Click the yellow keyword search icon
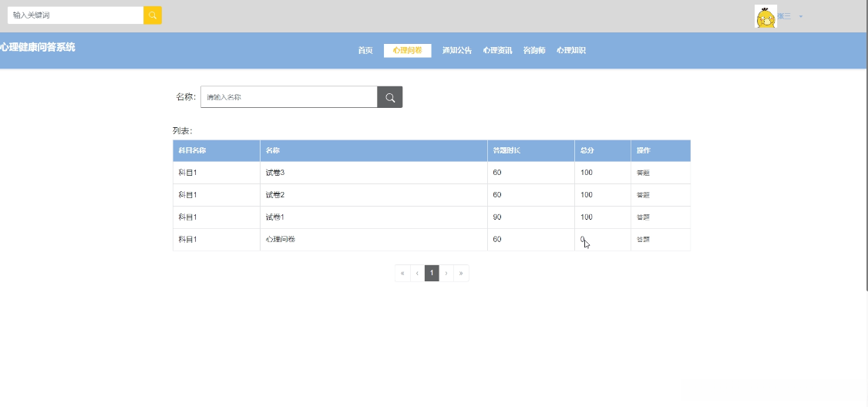This screenshot has width=868, height=407. [x=152, y=15]
